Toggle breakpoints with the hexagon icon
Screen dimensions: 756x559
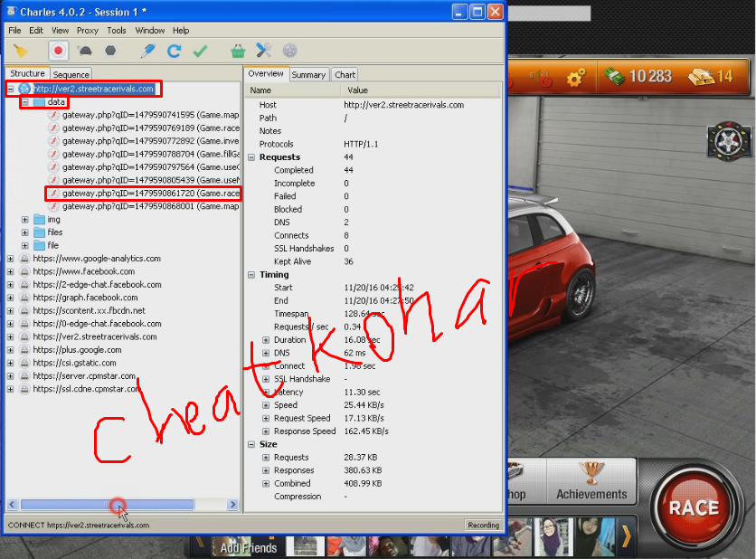coord(110,51)
